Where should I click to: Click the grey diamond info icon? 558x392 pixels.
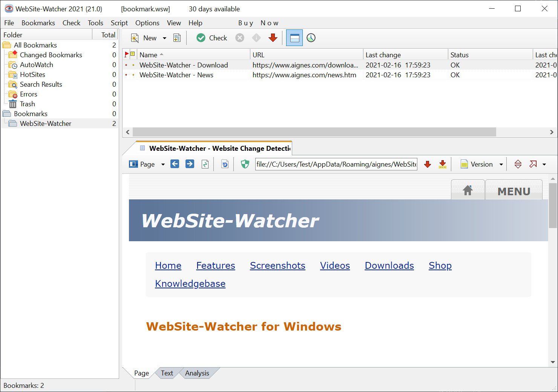[256, 38]
